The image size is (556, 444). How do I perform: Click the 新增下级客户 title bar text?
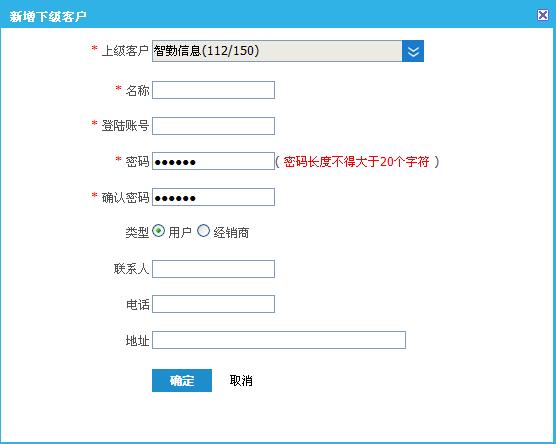pyautogui.click(x=48, y=16)
